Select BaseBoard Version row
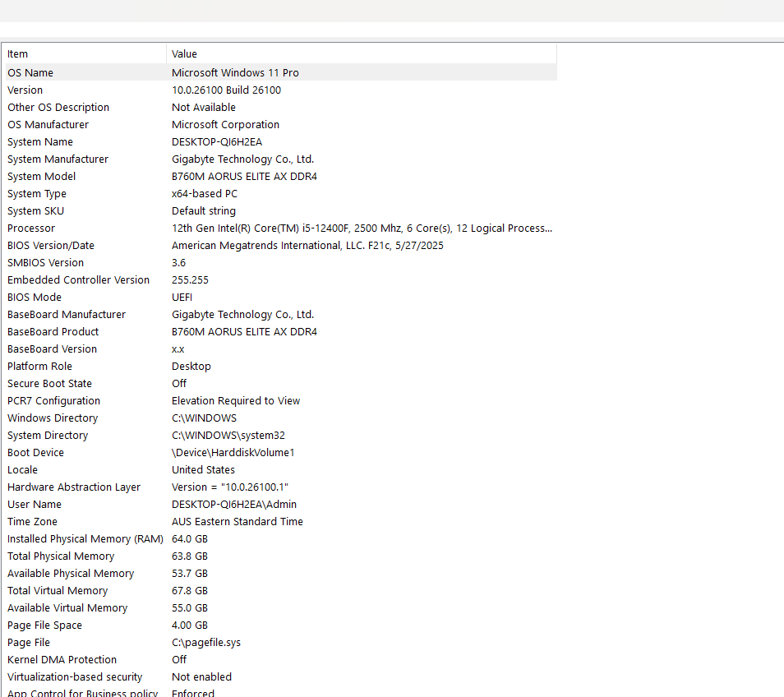The image size is (784, 697). (x=281, y=348)
